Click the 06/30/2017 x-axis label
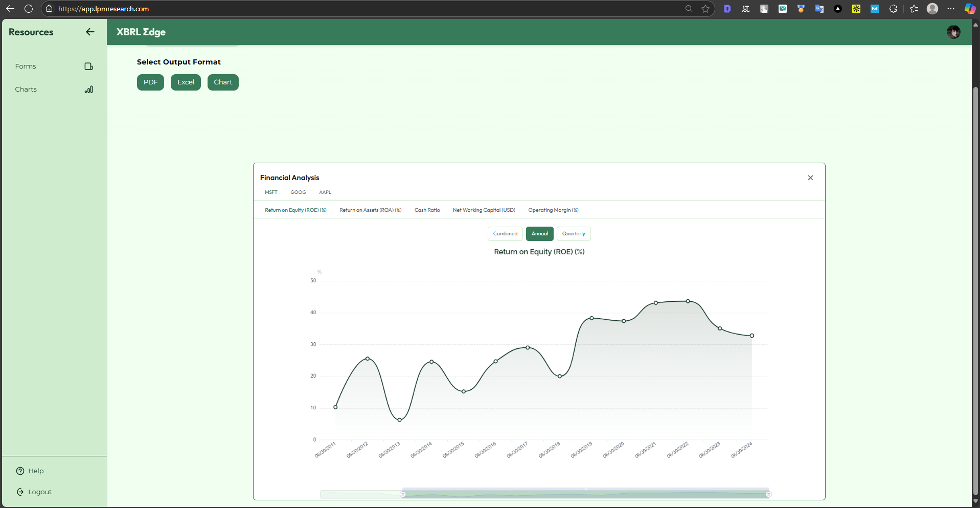980x508 pixels. (x=517, y=450)
